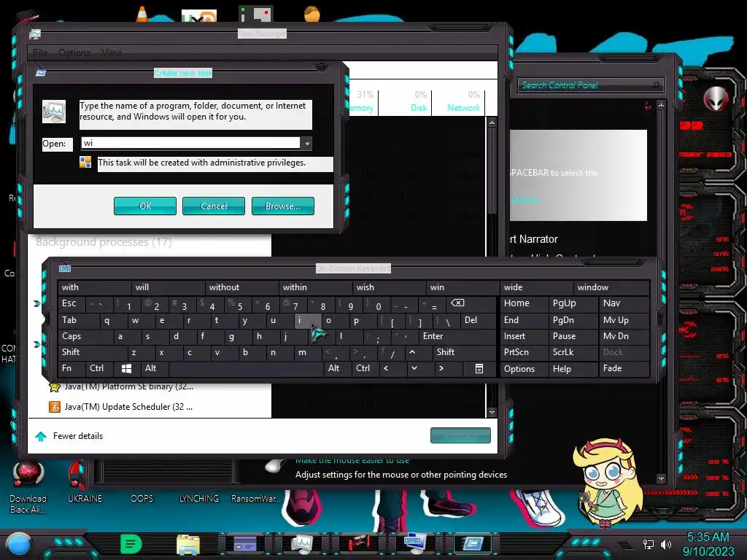Image resolution: width=747 pixels, height=560 pixels.
Task: Tap the context menu key on keyboard
Action: pyautogui.click(x=479, y=368)
